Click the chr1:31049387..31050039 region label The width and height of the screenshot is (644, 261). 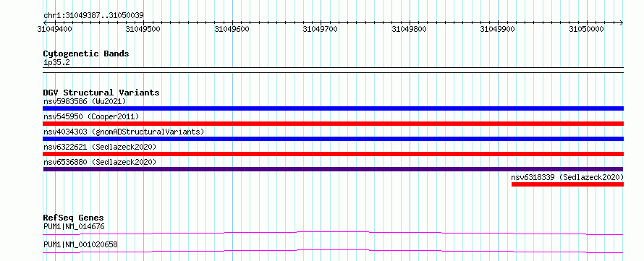[x=93, y=16]
